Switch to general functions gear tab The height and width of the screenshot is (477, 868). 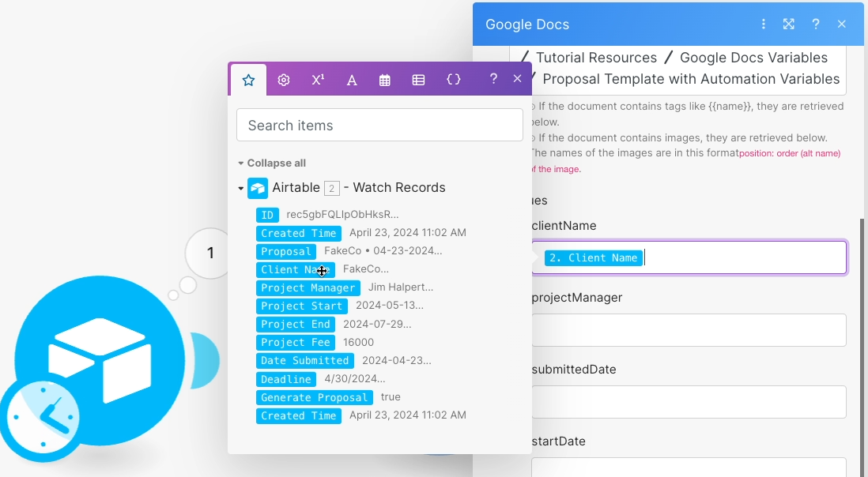[284, 80]
